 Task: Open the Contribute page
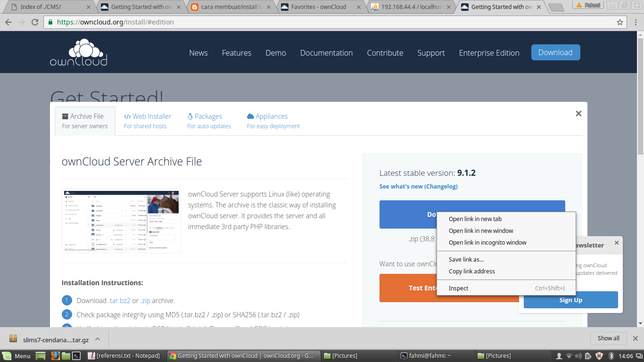[385, 53]
